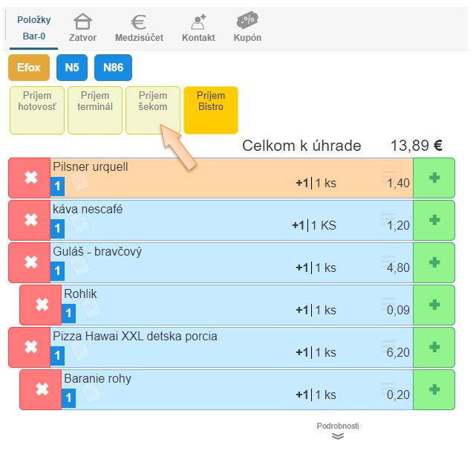The image size is (476, 454).
Task: Open the Zatvor tab
Action: (82, 28)
